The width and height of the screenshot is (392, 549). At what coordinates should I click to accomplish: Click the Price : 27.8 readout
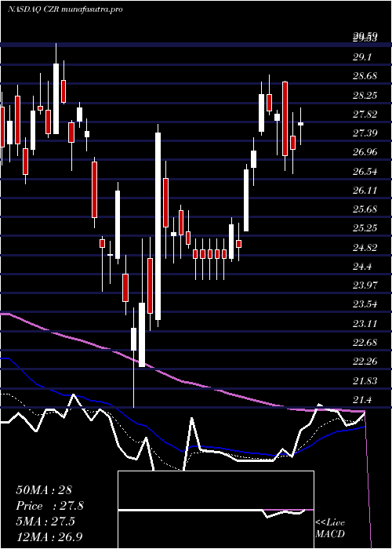49,506
